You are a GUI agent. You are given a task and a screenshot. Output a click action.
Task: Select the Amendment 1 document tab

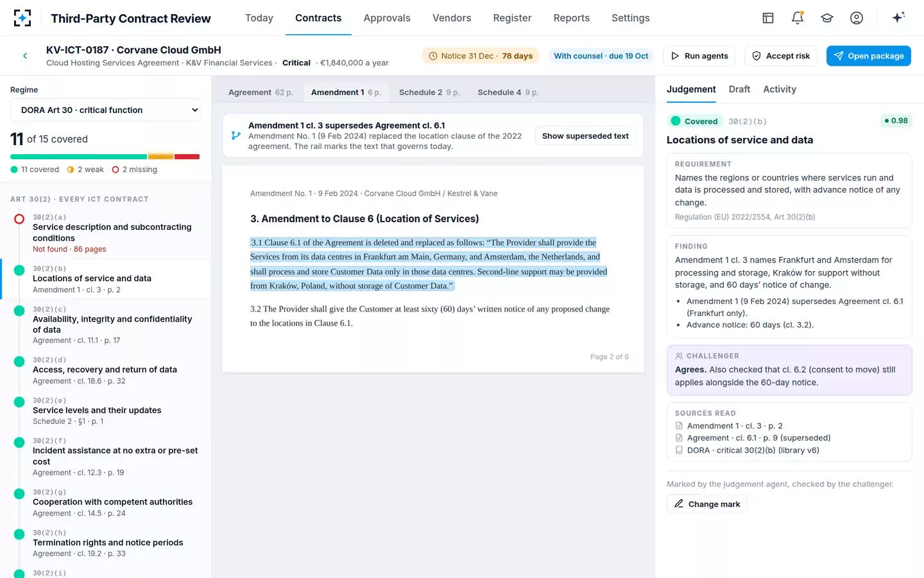tap(346, 92)
